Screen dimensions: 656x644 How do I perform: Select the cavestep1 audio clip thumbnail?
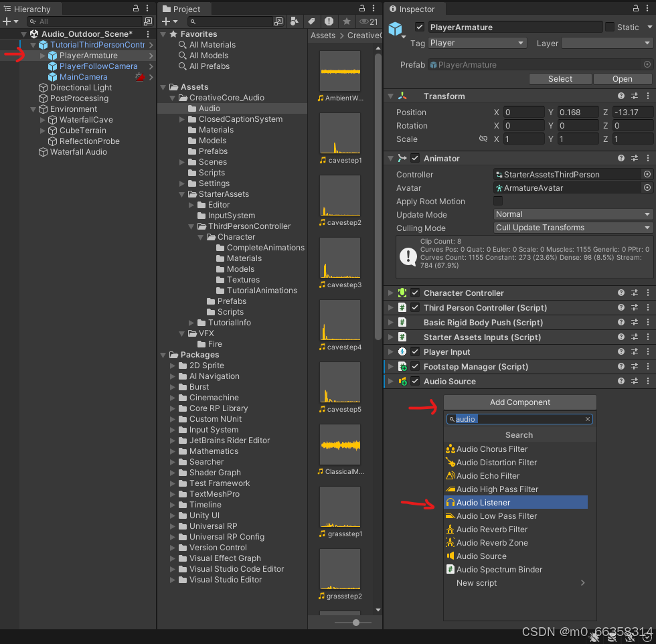coord(340,134)
